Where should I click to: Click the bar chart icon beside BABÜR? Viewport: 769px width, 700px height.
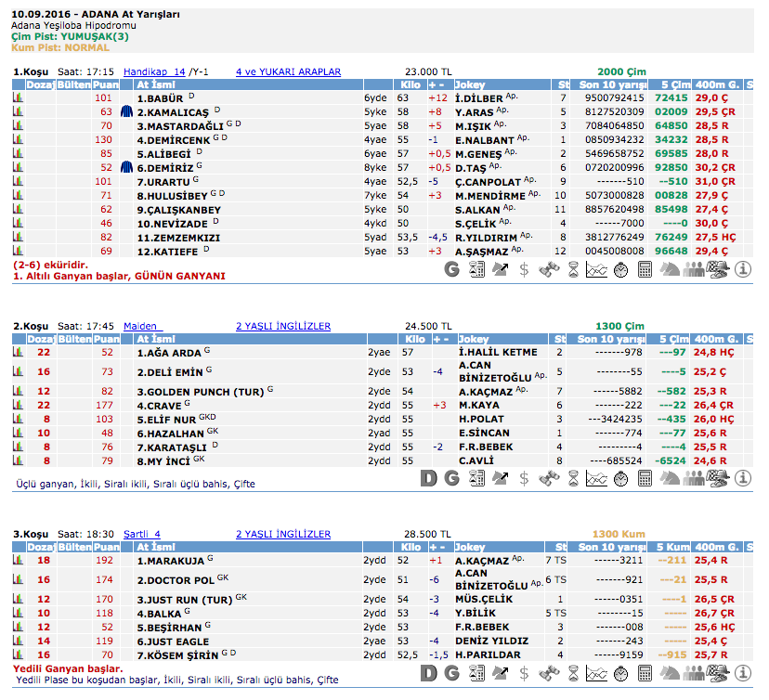[x=17, y=97]
